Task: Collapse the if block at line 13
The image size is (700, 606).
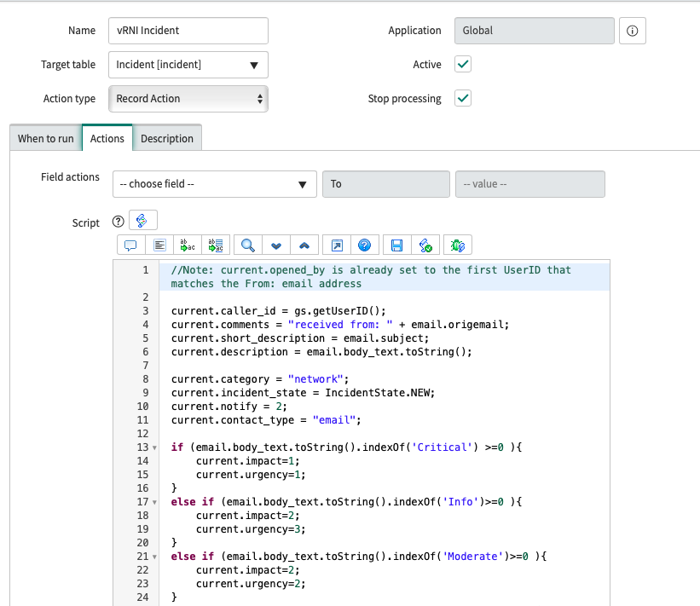Action: click(x=153, y=447)
